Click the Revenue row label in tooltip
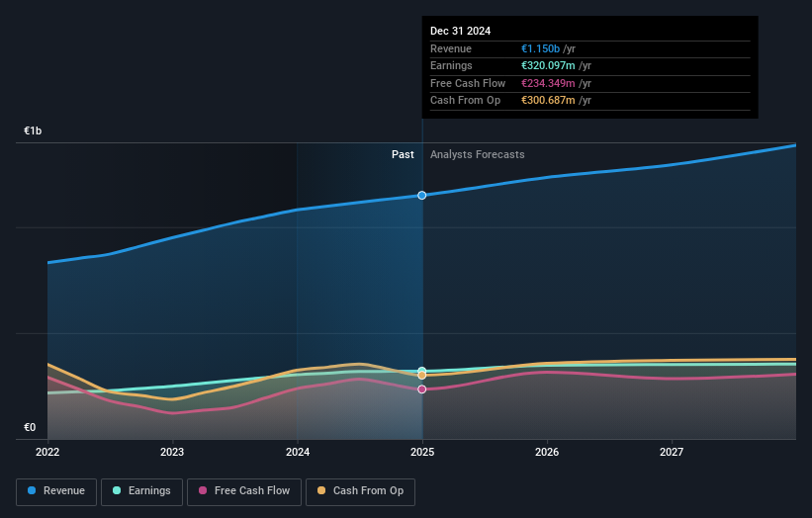 coord(451,48)
